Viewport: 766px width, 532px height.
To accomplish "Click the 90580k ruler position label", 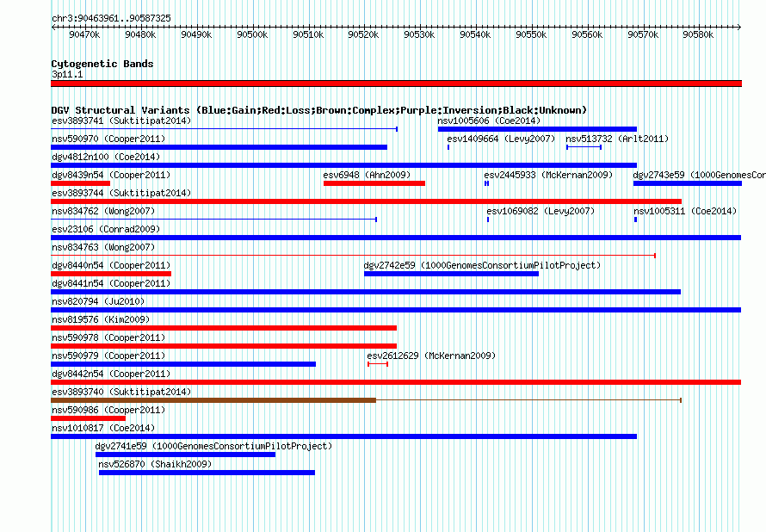I will pos(698,34).
